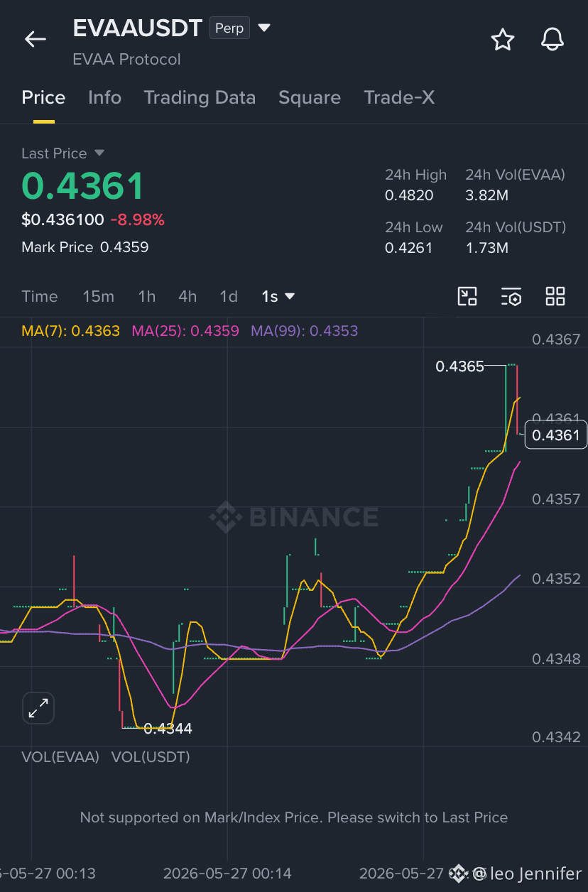Tap the 0.4367 price axis label
588x892 pixels.
[556, 339]
